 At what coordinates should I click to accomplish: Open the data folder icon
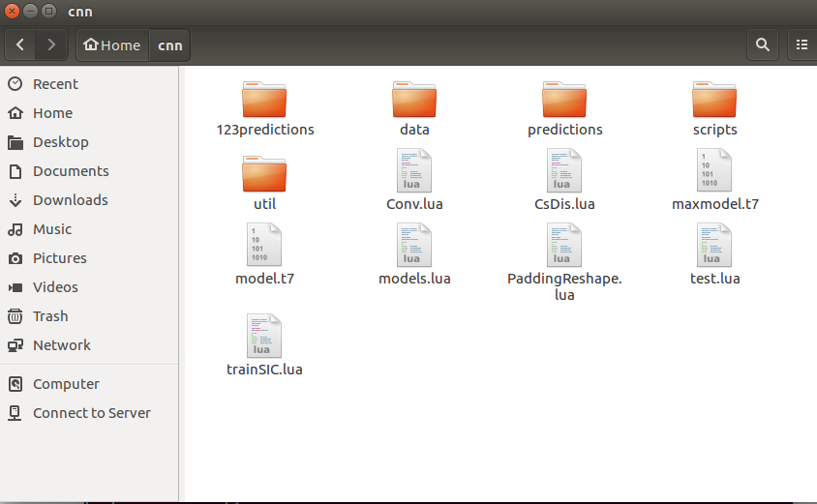coord(414,100)
